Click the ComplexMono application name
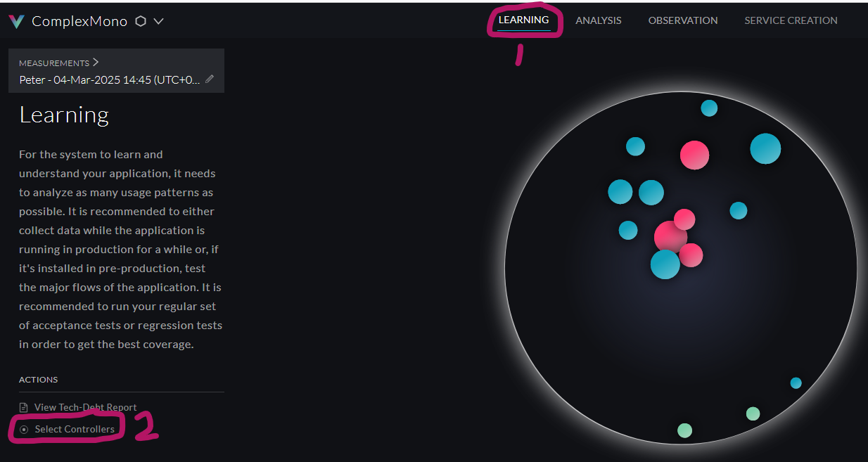The width and height of the screenshot is (868, 462). pyautogui.click(x=79, y=21)
